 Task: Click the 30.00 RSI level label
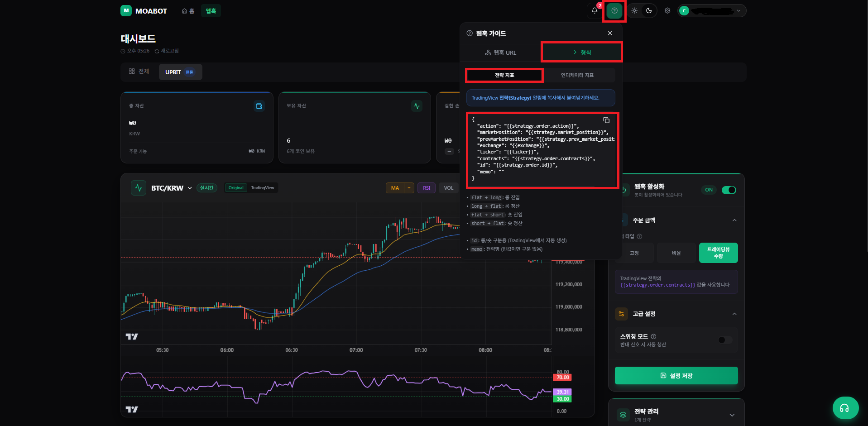pos(562,399)
